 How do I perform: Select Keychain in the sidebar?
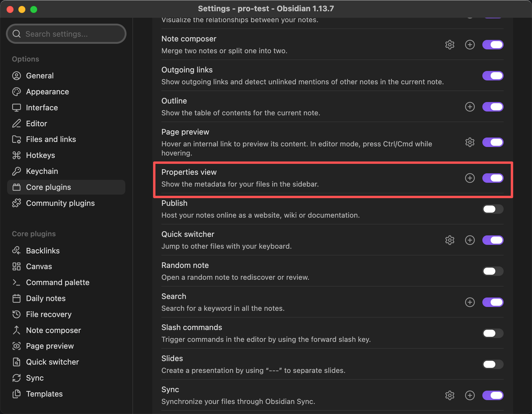point(66,171)
